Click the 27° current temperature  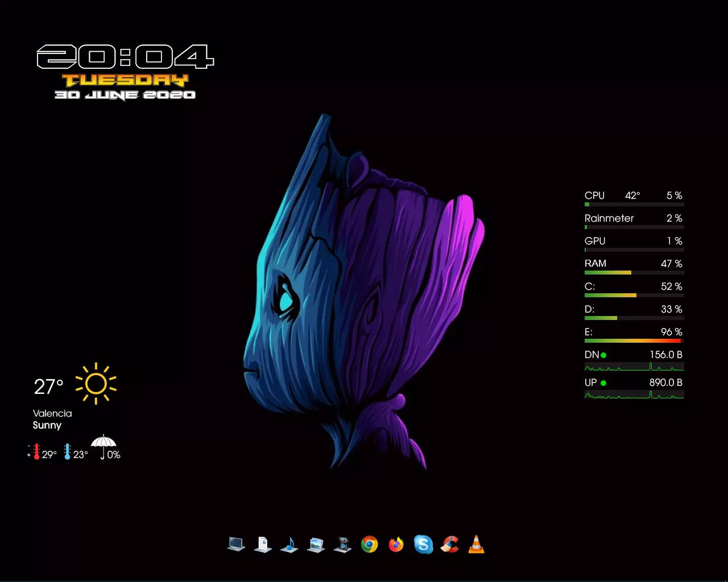pos(48,387)
